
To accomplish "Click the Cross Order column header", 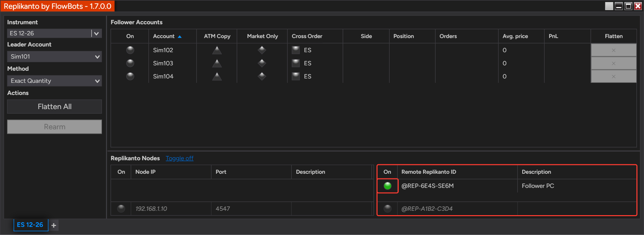I will [315, 36].
